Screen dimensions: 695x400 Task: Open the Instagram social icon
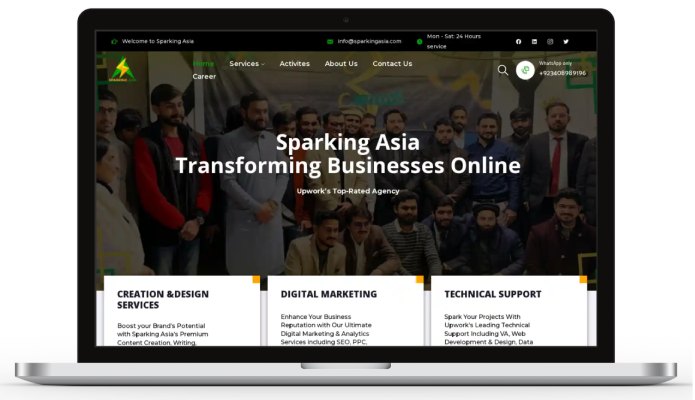pyautogui.click(x=550, y=41)
